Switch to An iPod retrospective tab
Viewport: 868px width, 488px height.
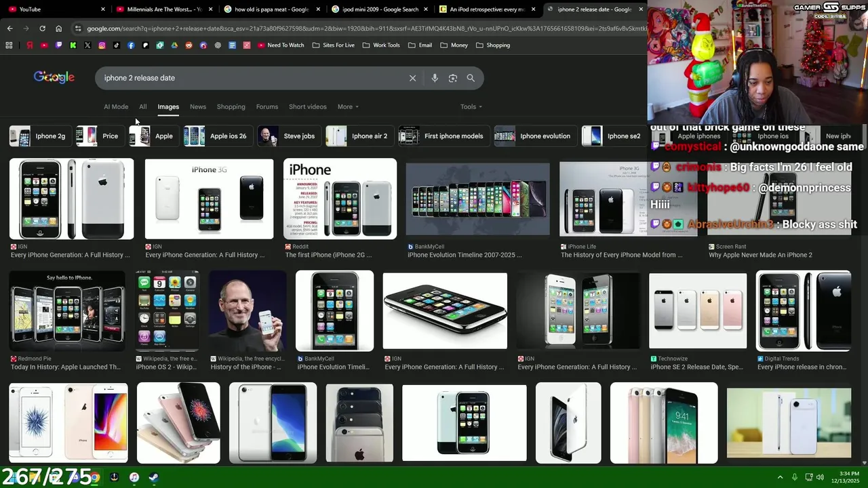coord(487,9)
